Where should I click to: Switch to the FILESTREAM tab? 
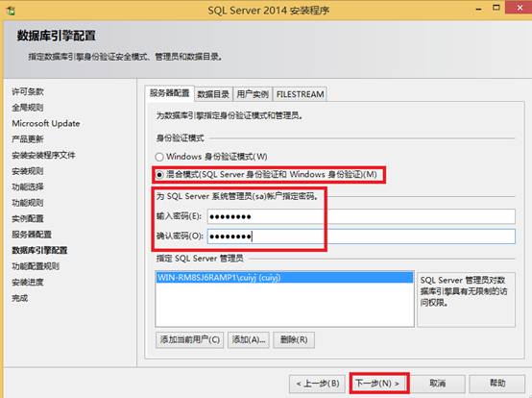(x=300, y=94)
